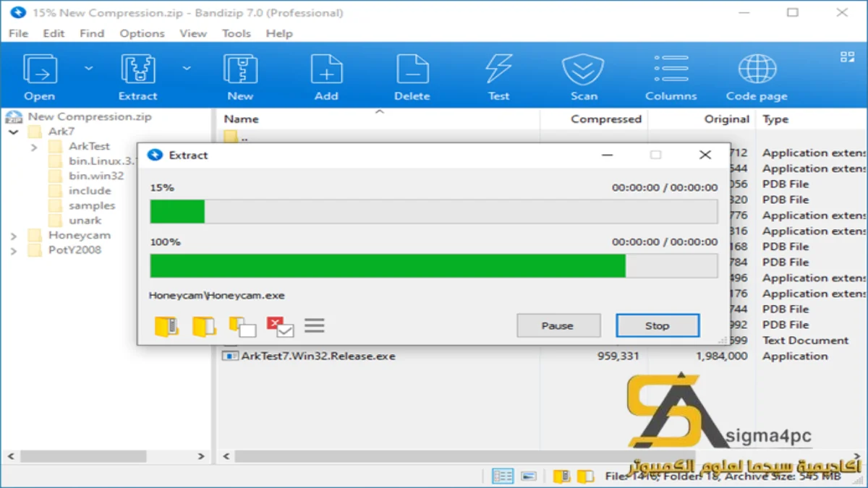Select the samples folder
The height and width of the screenshot is (488, 868).
click(x=92, y=206)
